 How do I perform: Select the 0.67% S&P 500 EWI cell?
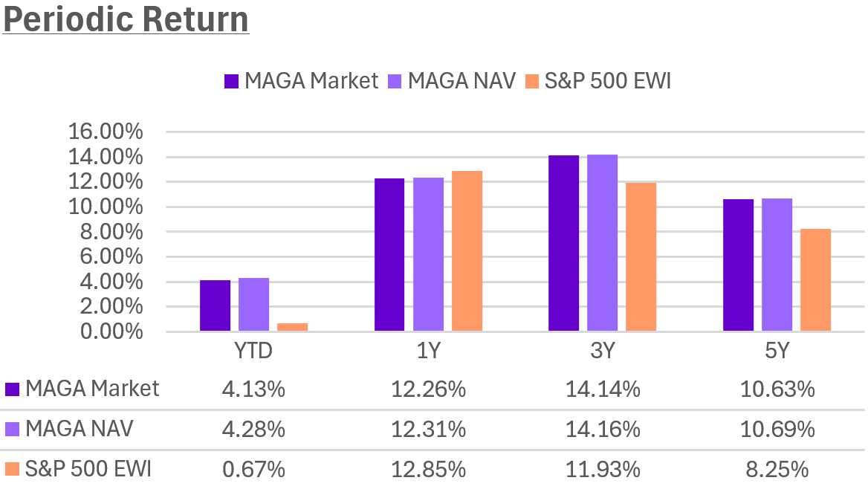coord(254,470)
